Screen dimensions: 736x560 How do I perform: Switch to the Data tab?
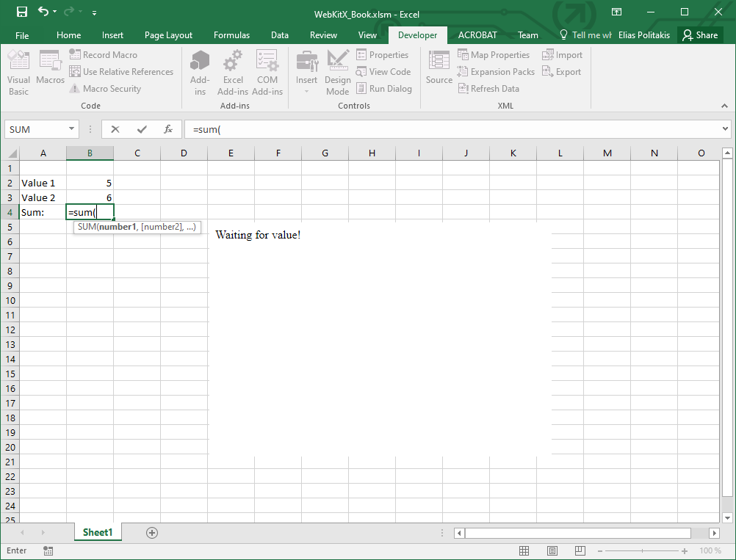pos(280,35)
